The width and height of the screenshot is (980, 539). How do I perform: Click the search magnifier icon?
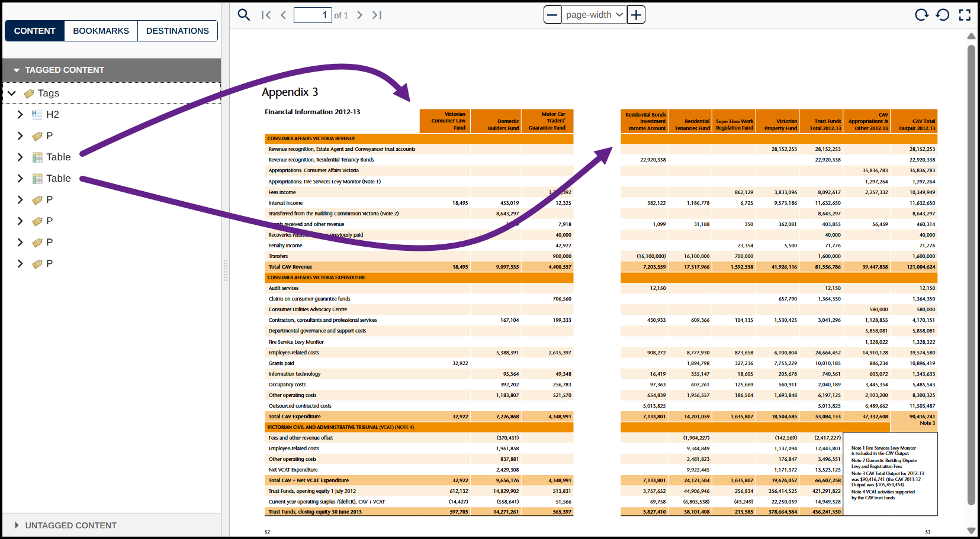click(x=243, y=15)
